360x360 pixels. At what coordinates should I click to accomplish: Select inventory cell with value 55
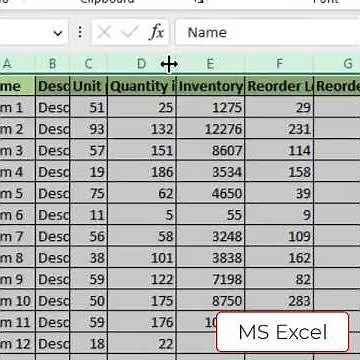click(x=210, y=215)
